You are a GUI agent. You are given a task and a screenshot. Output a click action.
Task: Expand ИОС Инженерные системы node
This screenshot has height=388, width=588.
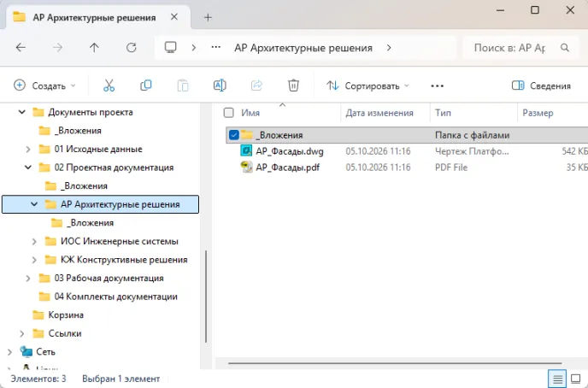[34, 241]
